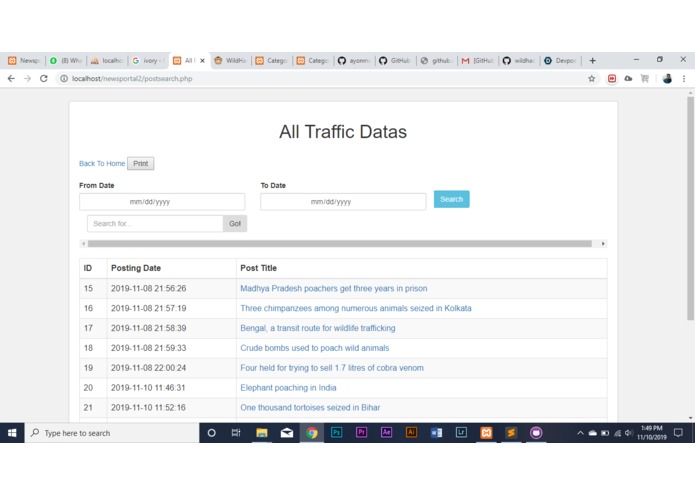The width and height of the screenshot is (695, 494).
Task: Launch Illustrator from the taskbar
Action: (411, 433)
